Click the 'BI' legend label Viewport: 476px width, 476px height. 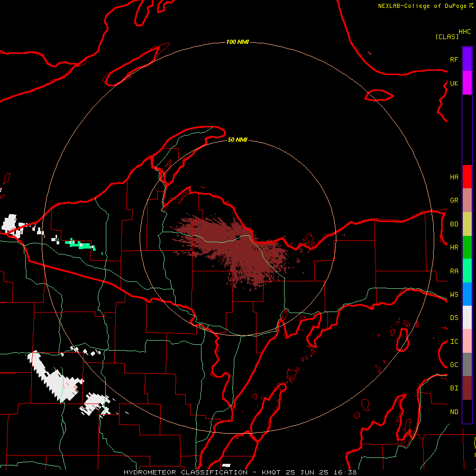tap(454, 388)
